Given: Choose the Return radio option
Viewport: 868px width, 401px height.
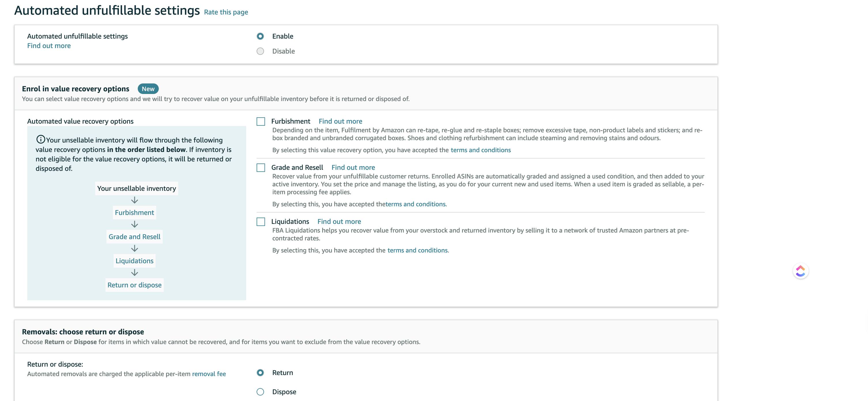Looking at the screenshot, I should point(260,373).
